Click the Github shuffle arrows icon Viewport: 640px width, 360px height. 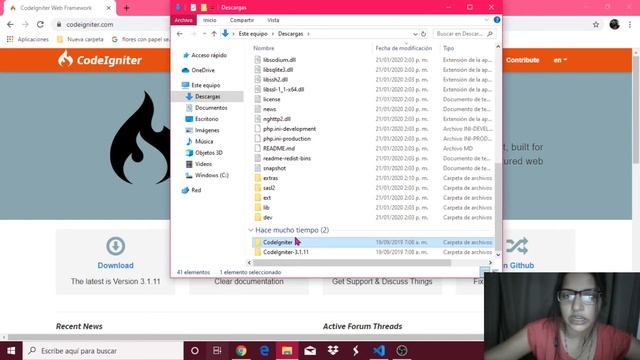(517, 246)
